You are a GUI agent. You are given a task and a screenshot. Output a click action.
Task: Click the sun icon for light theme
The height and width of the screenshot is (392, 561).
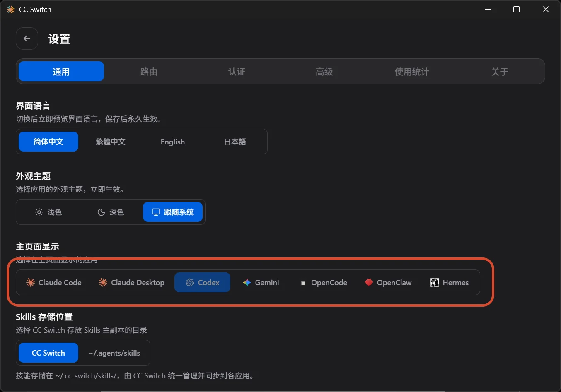39,212
